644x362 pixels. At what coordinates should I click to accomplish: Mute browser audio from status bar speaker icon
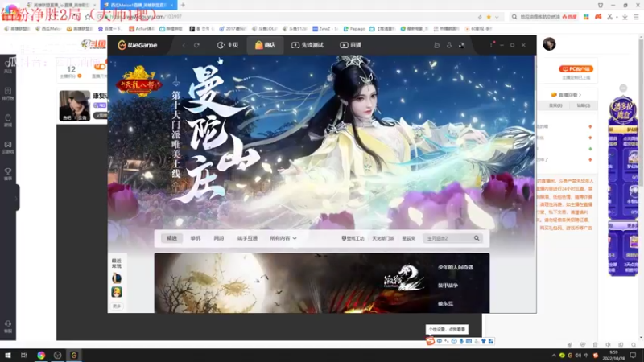(x=609, y=345)
